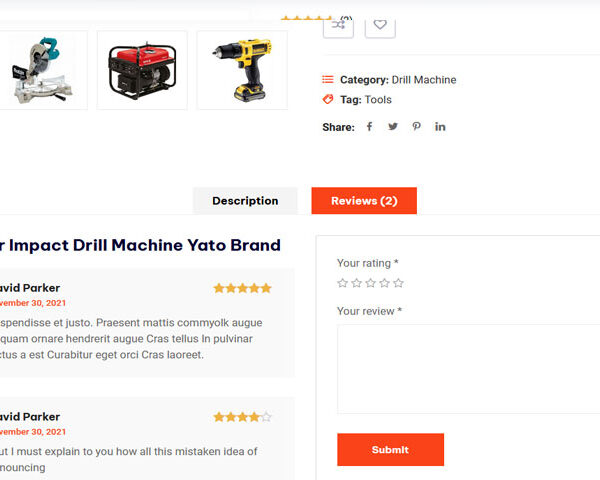Share on Twitter icon
This screenshot has width=600, height=480.
coord(393,127)
